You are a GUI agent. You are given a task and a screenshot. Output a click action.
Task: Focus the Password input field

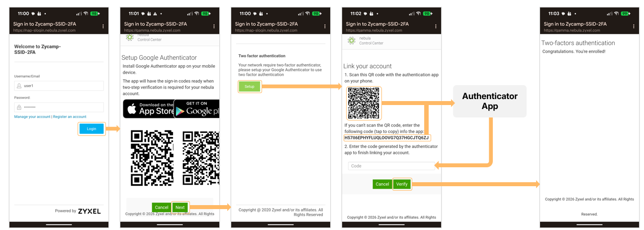59,107
